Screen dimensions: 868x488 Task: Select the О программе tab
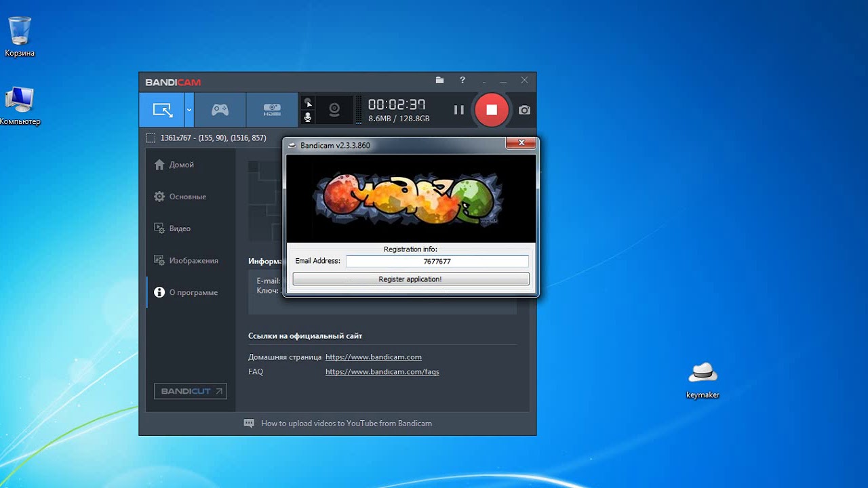tap(191, 292)
